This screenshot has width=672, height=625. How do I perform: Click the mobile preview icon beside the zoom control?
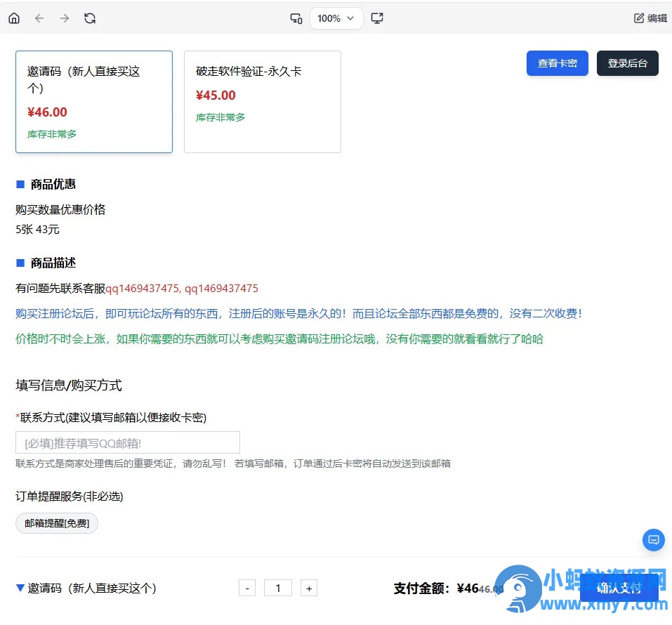pos(296,18)
